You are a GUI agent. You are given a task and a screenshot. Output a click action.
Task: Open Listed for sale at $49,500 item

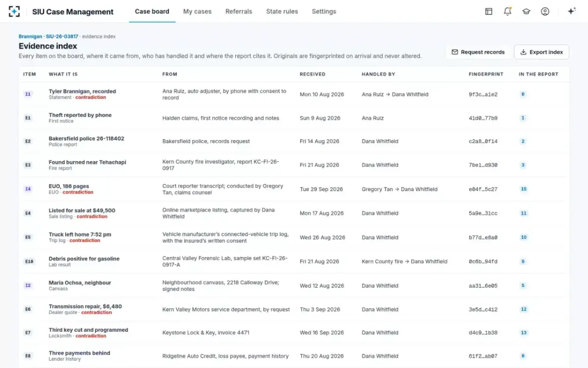(82, 210)
